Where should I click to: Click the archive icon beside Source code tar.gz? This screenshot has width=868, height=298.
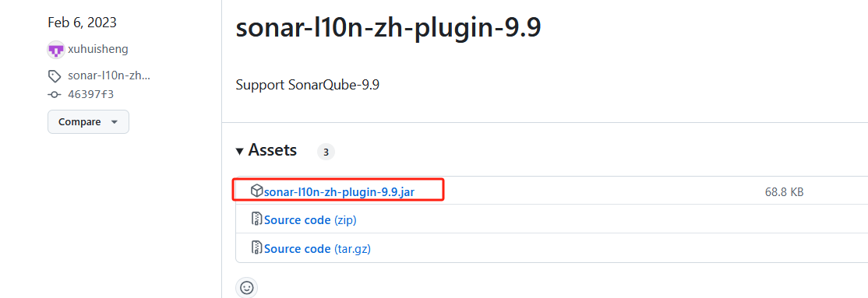click(x=256, y=247)
